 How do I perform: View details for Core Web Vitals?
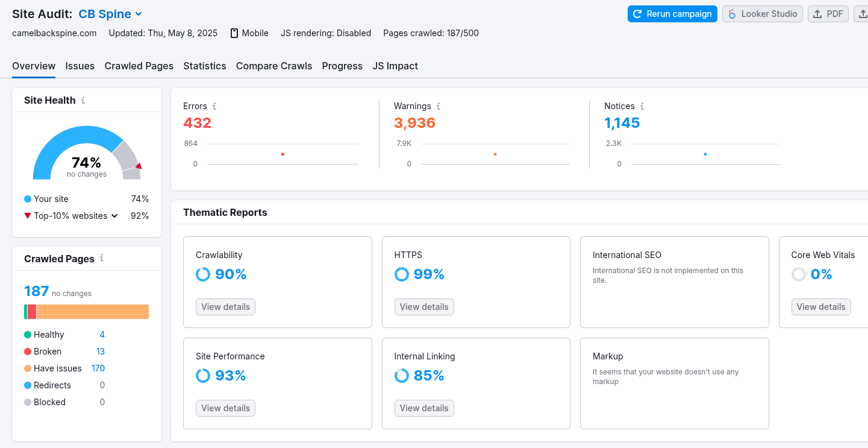coord(821,307)
